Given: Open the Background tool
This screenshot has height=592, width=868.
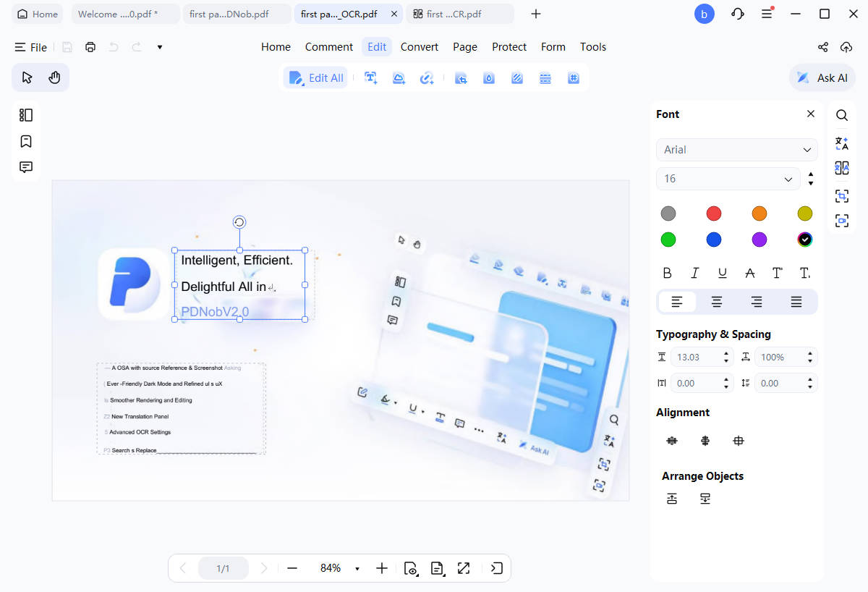Looking at the screenshot, I should tap(517, 78).
